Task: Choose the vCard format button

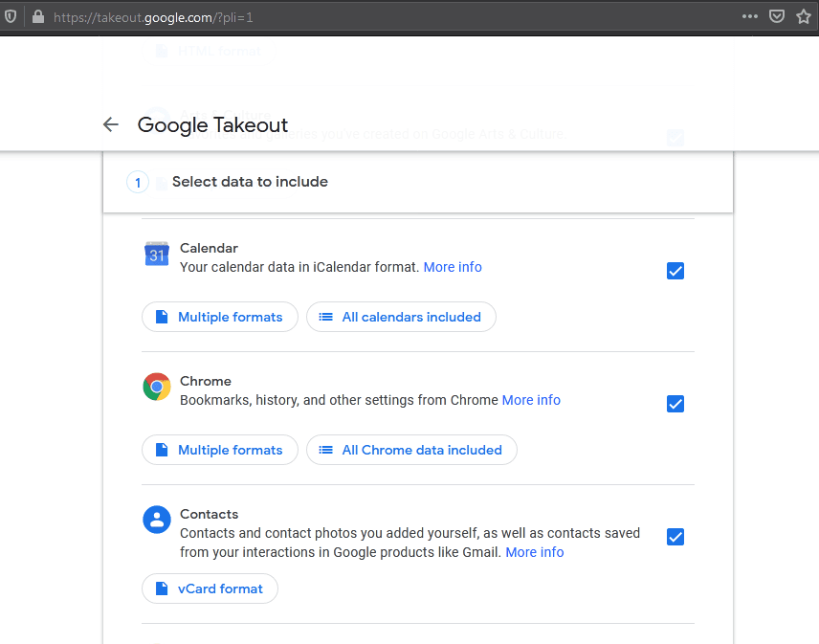Action: click(x=210, y=588)
